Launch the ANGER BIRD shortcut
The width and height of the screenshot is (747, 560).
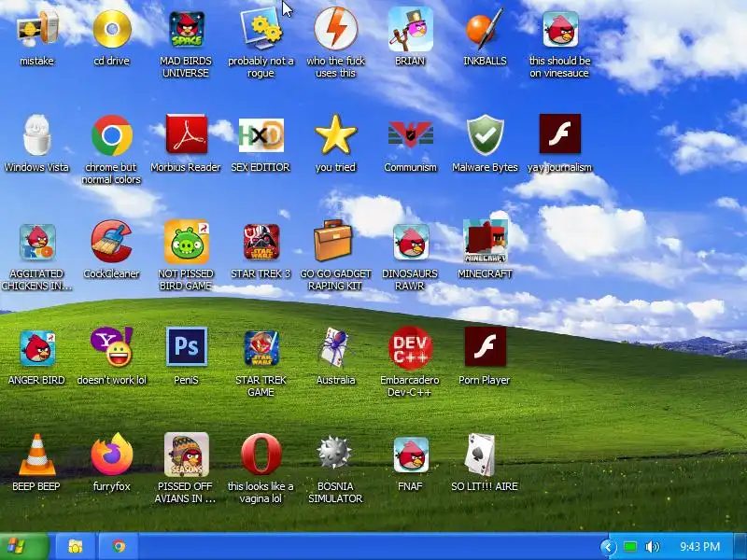pyautogui.click(x=37, y=348)
